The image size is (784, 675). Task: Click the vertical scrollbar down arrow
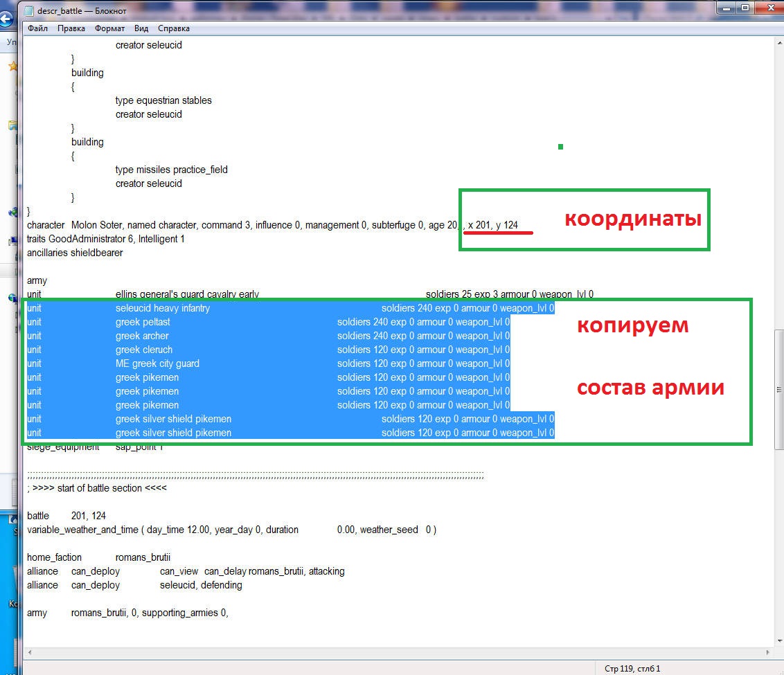[x=778, y=642]
